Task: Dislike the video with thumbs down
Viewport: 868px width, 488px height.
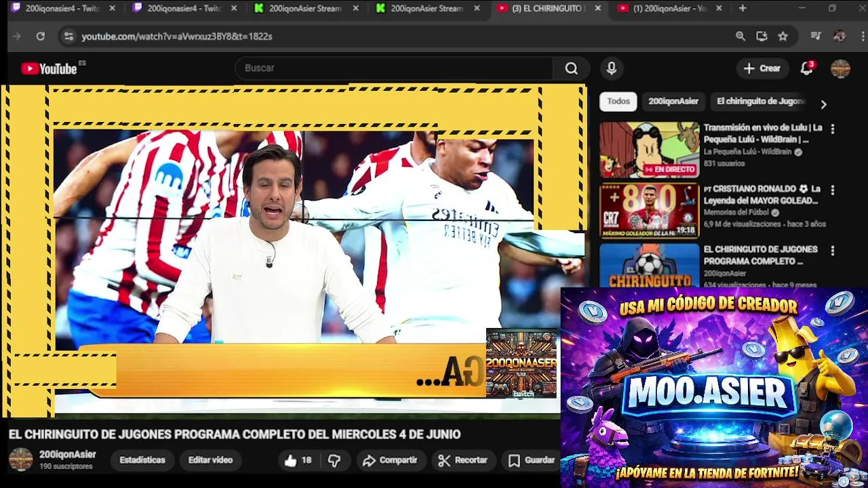Action: [334, 460]
